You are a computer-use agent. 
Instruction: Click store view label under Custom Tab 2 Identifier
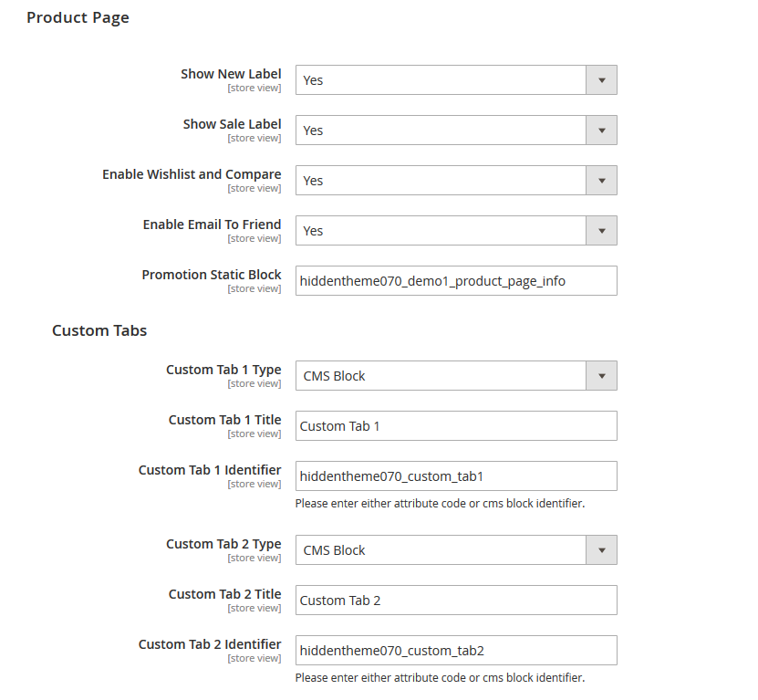[254, 658]
